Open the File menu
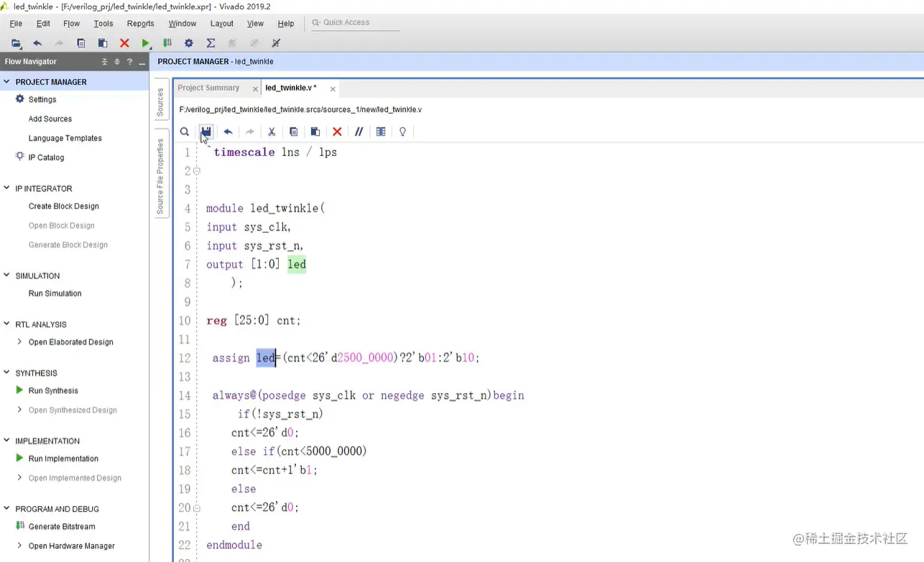 coord(16,24)
